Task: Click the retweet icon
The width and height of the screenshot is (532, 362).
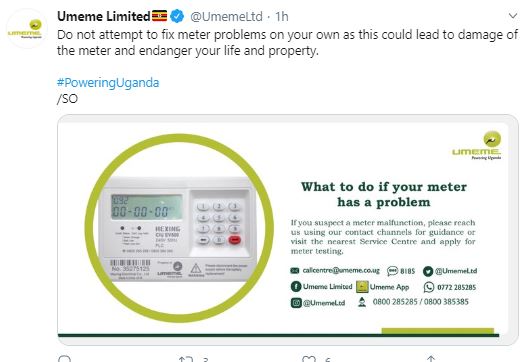Action: pos(186,359)
